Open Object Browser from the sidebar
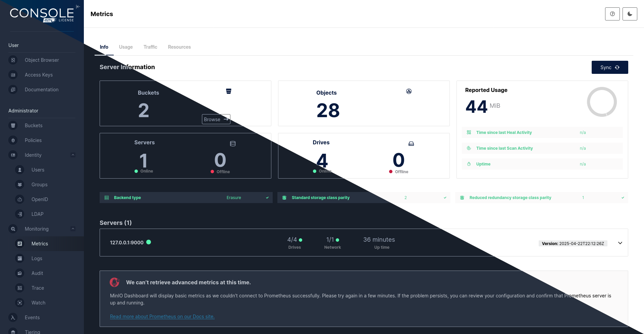 42,60
